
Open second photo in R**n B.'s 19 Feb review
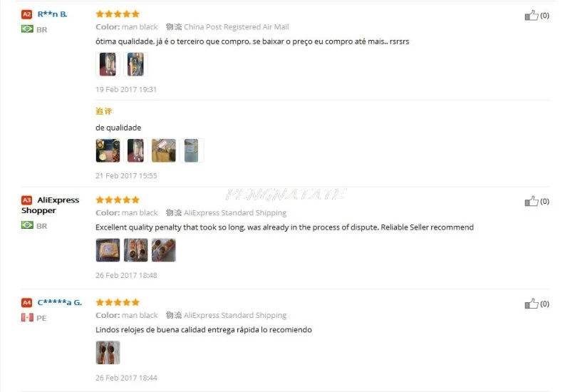pos(135,64)
